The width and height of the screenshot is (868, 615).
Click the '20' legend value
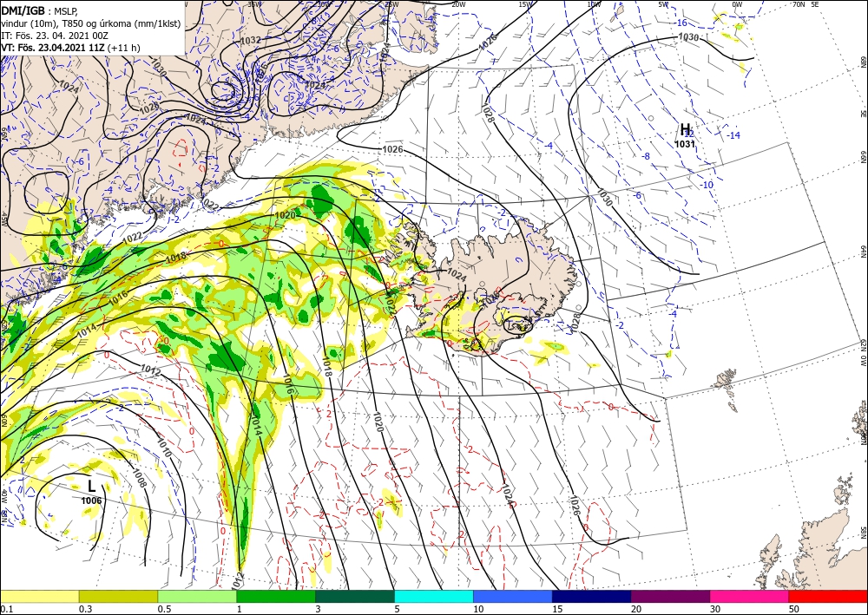(636, 609)
